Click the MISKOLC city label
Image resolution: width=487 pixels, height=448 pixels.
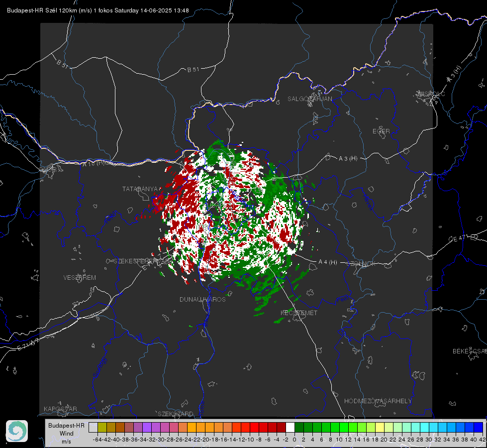(431, 94)
